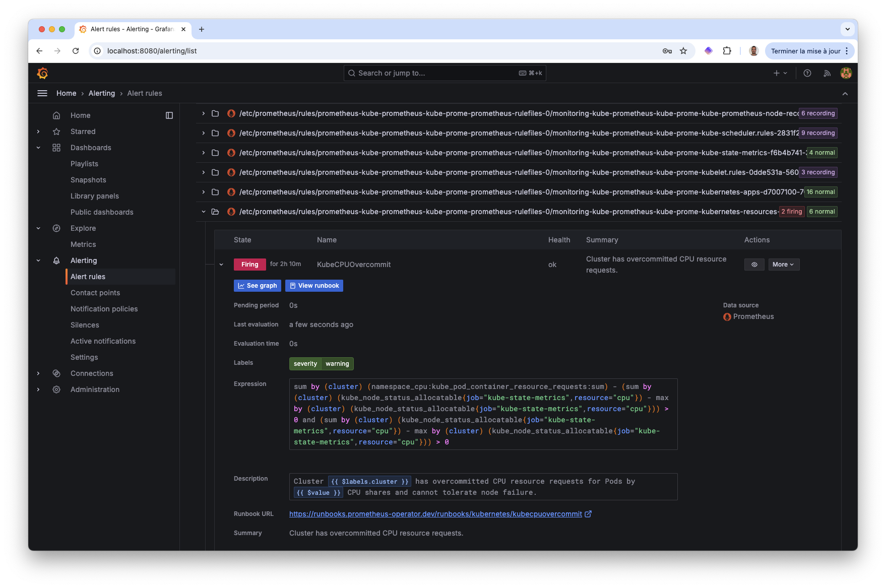
Task: Toggle the eye preview in the Actions column
Action: click(754, 264)
